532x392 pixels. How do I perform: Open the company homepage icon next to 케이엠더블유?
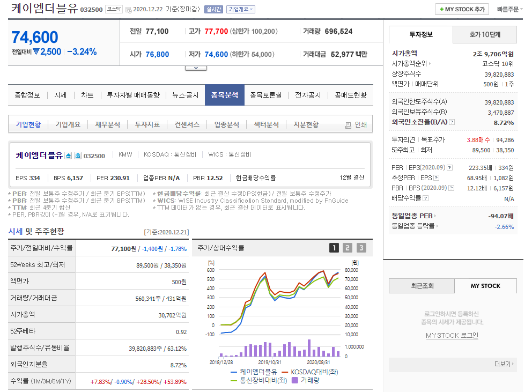tap(68, 156)
